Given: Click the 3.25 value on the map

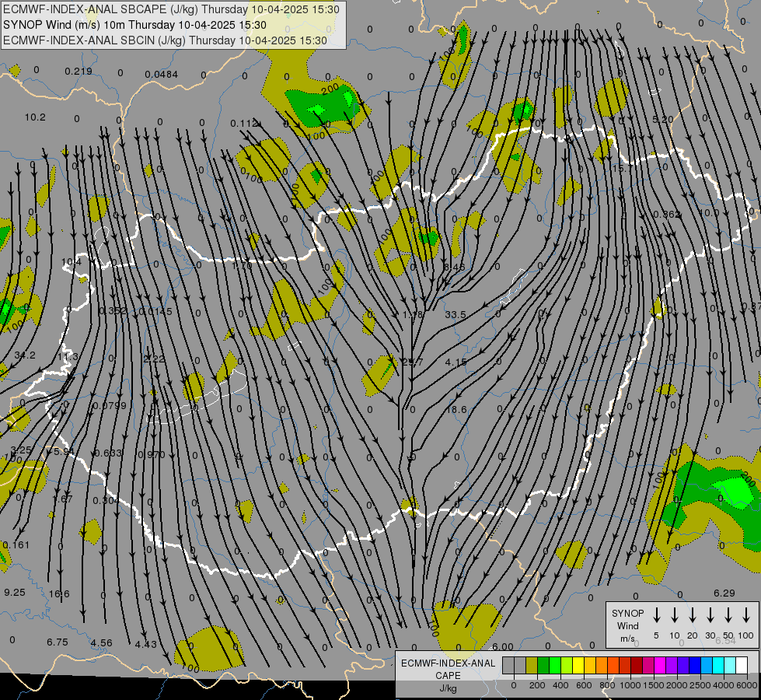Looking at the screenshot, I should click(x=21, y=450).
